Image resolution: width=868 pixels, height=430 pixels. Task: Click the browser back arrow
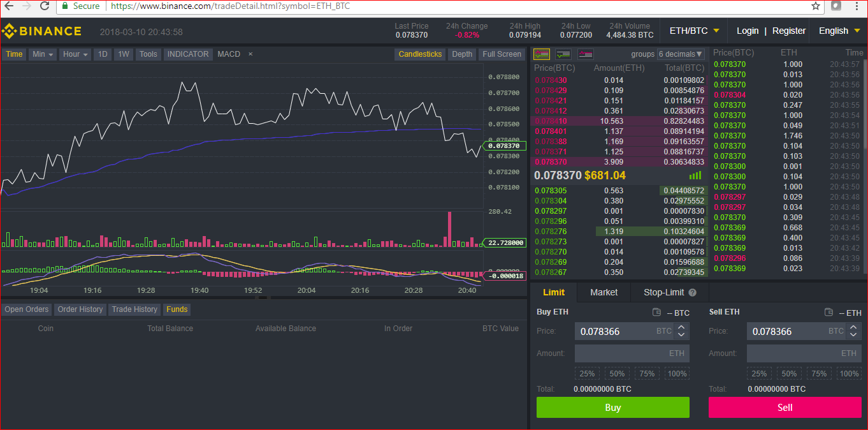pyautogui.click(x=9, y=6)
